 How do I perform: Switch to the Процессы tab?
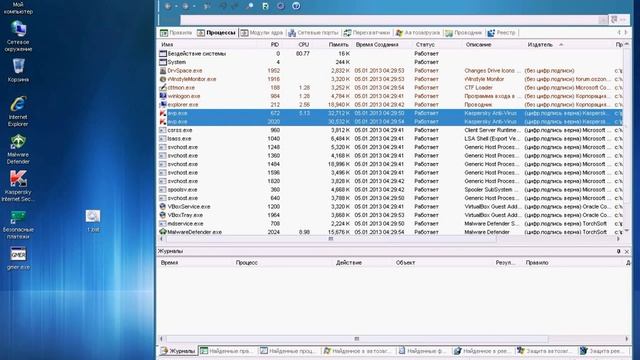tap(216, 33)
